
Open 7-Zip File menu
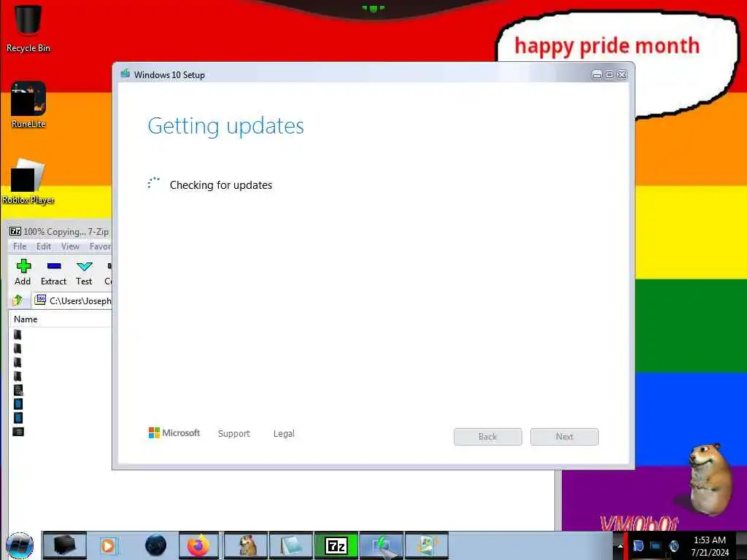click(20, 246)
